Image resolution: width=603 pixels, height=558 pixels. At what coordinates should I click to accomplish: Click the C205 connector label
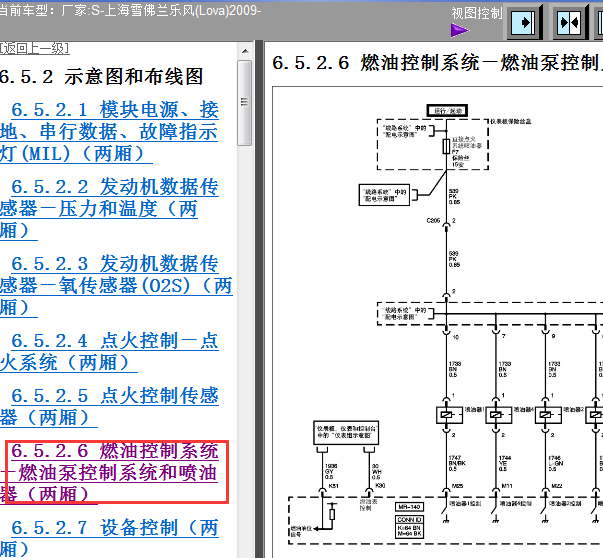pyautogui.click(x=433, y=221)
